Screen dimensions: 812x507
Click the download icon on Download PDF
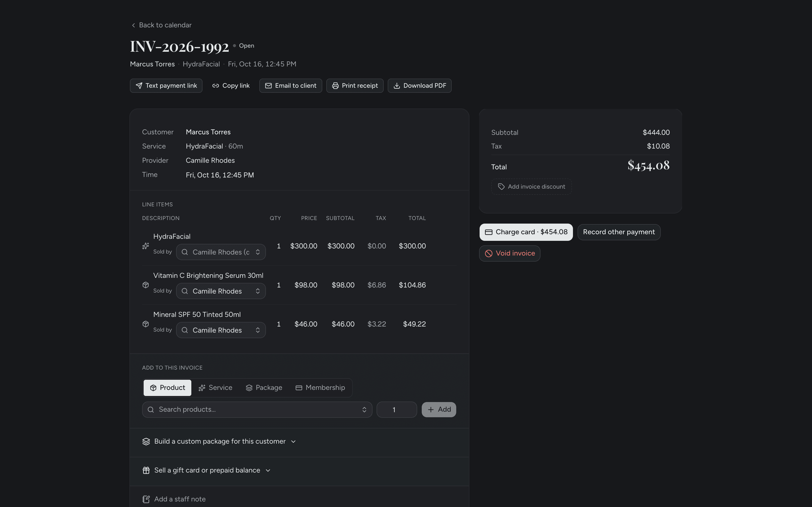click(397, 86)
